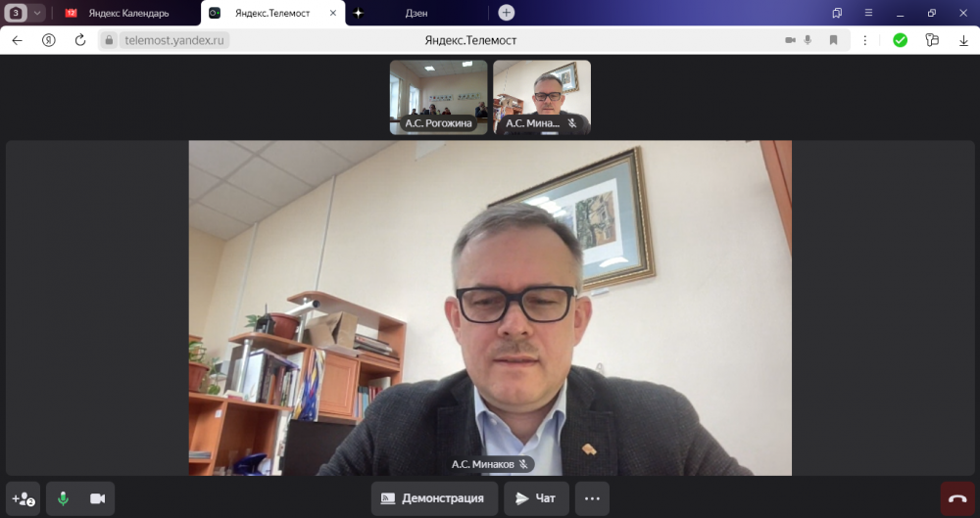The width and height of the screenshot is (980, 518).
Task: Open the browser hamburger menu
Action: tap(868, 13)
